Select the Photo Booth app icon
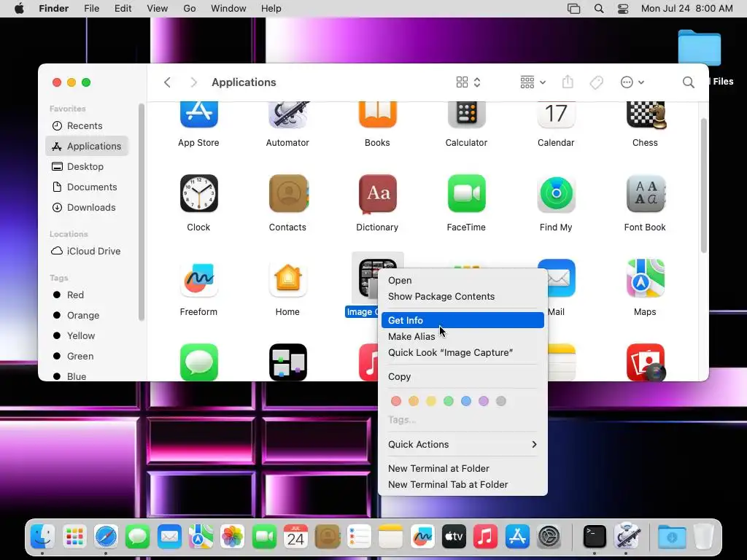The height and width of the screenshot is (560, 747). click(x=646, y=362)
